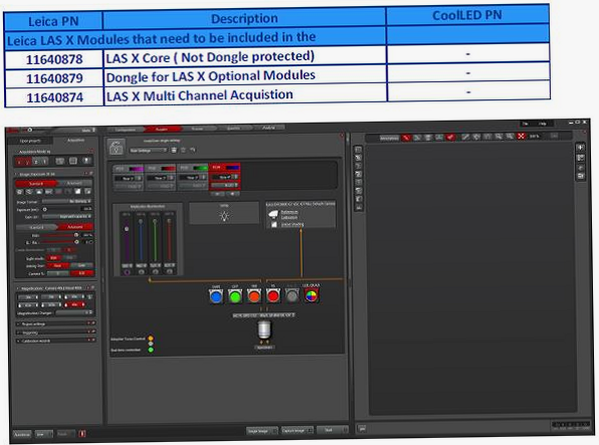
Task: Open the Image format dropdown
Action: click(66, 201)
